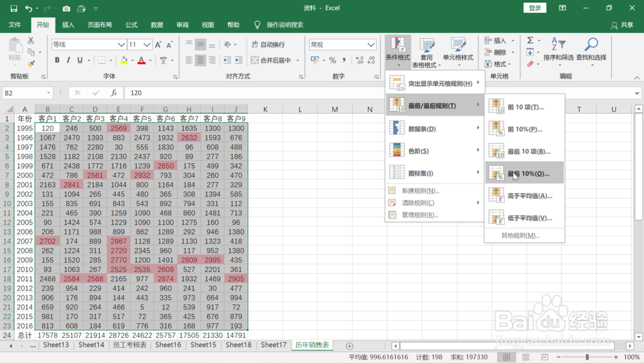
Task: Open the font size dropdown
Action: (x=147, y=44)
